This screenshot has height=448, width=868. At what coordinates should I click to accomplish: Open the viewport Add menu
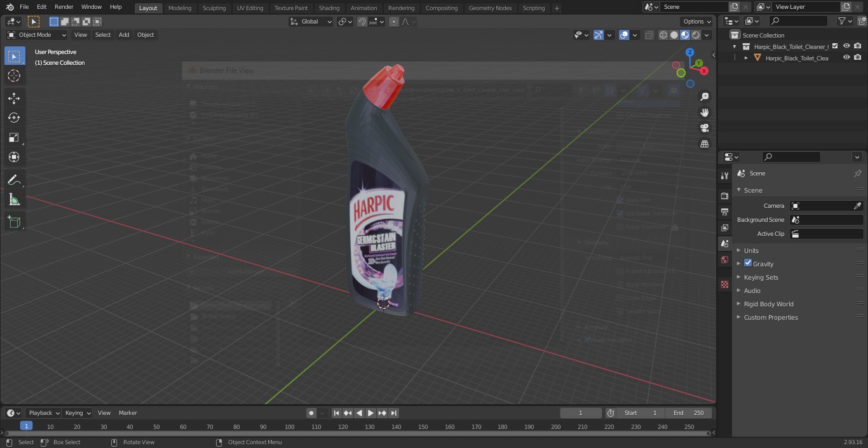click(124, 35)
